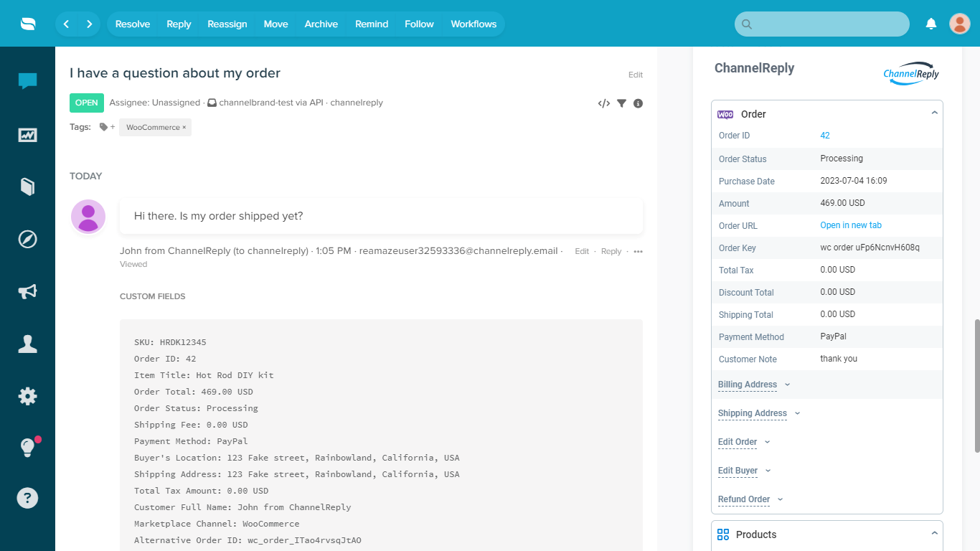Click the Reamaze logo icon
Viewport: 980px width, 551px height.
[27, 24]
